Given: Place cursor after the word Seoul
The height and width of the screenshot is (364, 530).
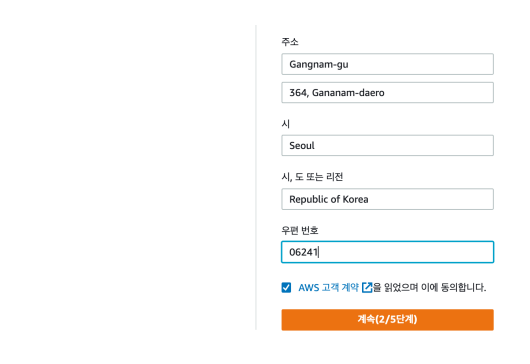Looking at the screenshot, I should click(315, 146).
